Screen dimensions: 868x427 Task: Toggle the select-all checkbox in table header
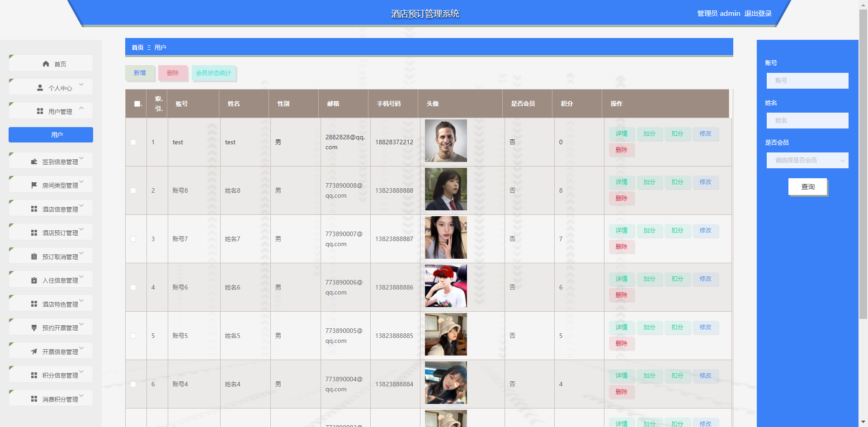pyautogui.click(x=137, y=104)
